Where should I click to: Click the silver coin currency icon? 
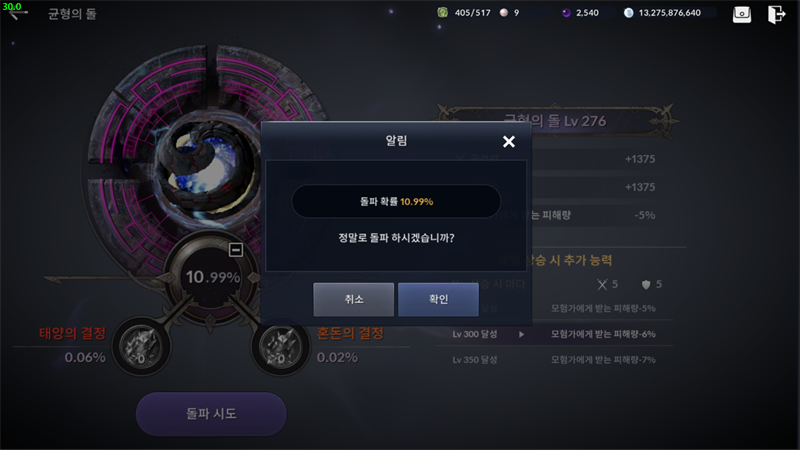point(629,13)
